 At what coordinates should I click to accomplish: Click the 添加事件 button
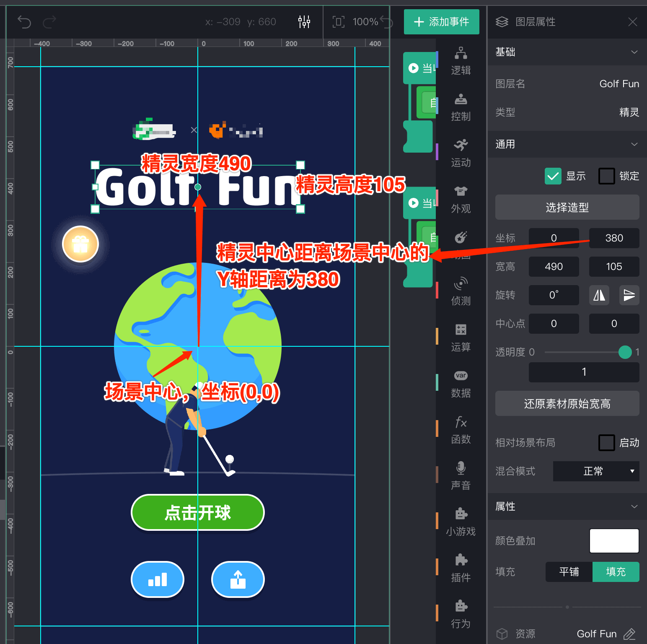coord(441,22)
